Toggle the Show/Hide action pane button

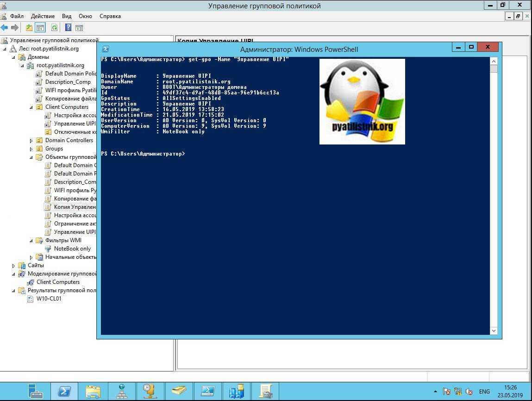(x=79, y=28)
